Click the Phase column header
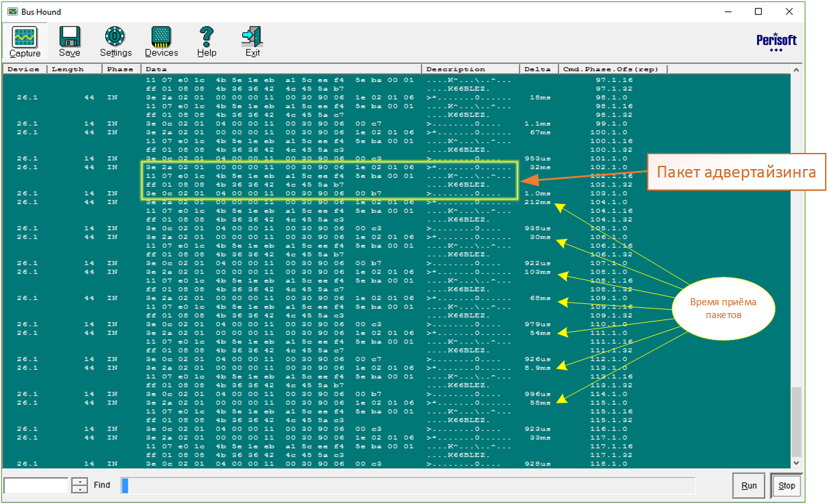This screenshot has width=827, height=504. coord(122,69)
